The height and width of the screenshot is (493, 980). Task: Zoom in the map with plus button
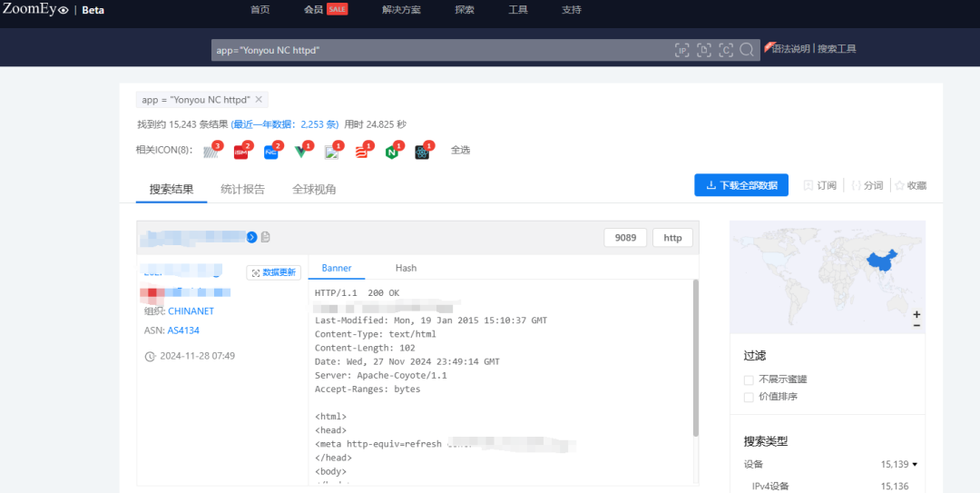(x=916, y=315)
